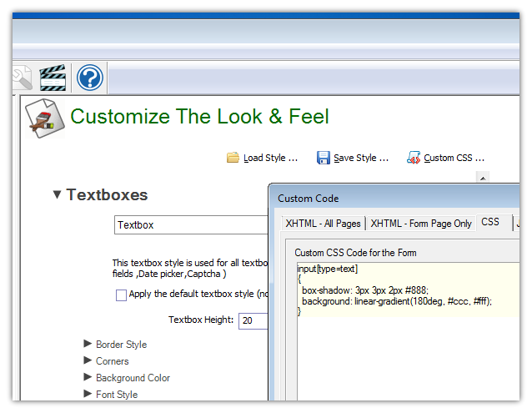This screenshot has height=413, width=532.
Task: Click the Custom CSS script icon
Action: pos(414,158)
